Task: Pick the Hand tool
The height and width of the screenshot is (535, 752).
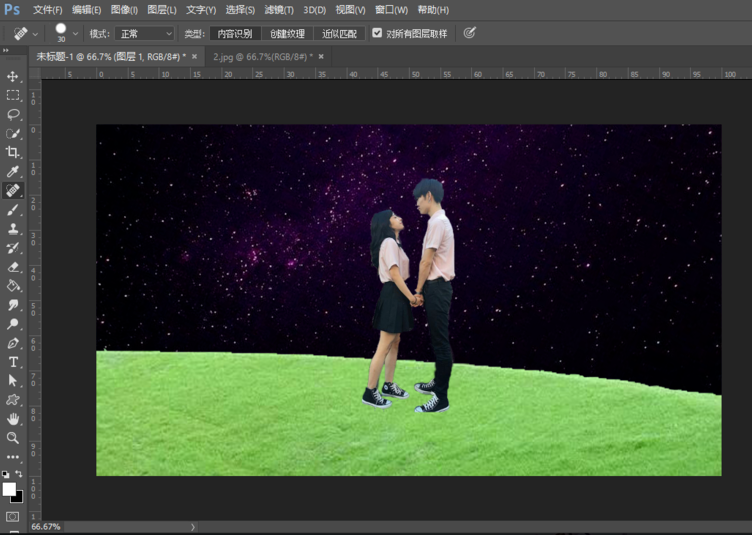Action: point(13,419)
